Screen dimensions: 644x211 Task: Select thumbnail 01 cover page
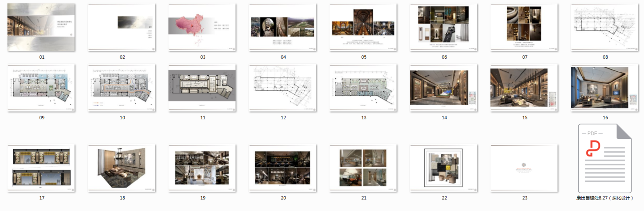pyautogui.click(x=41, y=27)
